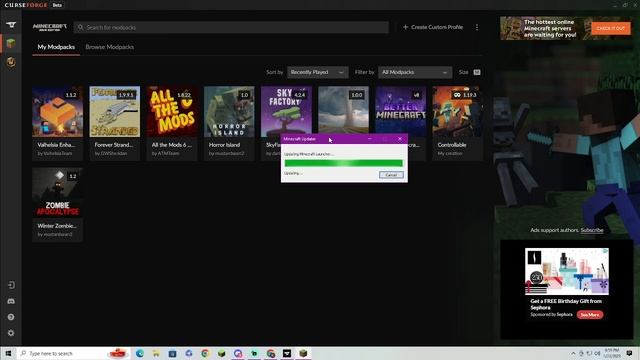Open the three-dot options menu
640x360 pixels.
pos(477,27)
